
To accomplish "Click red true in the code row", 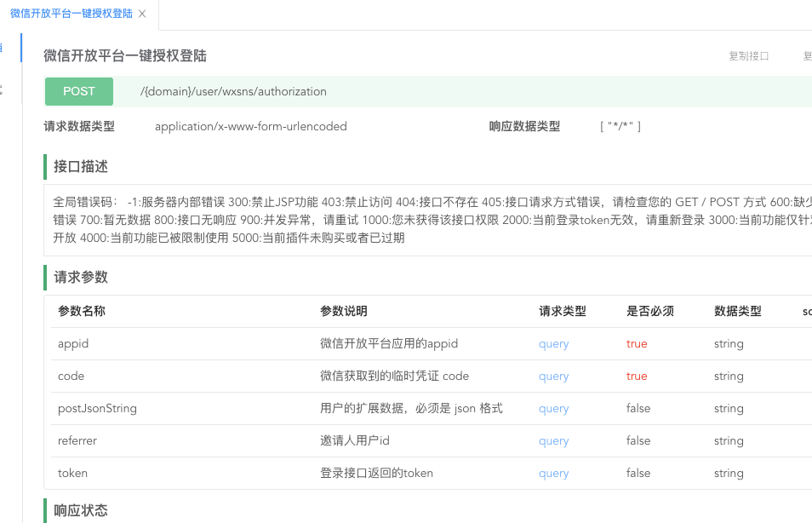I will [637, 376].
